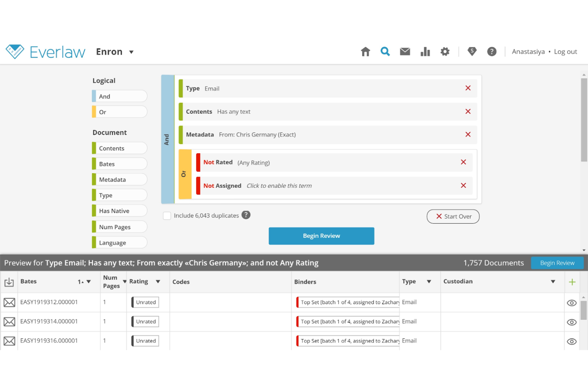The height and width of the screenshot is (392, 588).
Task: Add the Has Native search term
Action: point(120,210)
